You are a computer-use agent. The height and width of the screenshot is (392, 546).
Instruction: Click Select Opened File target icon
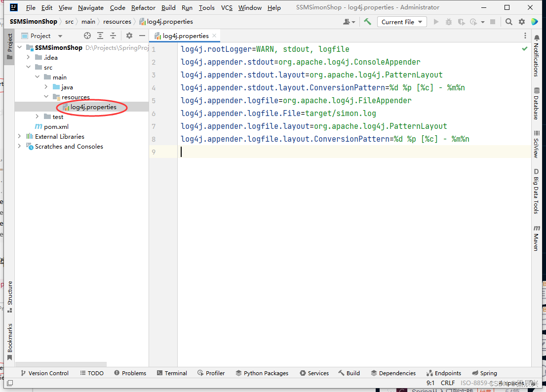tap(87, 36)
